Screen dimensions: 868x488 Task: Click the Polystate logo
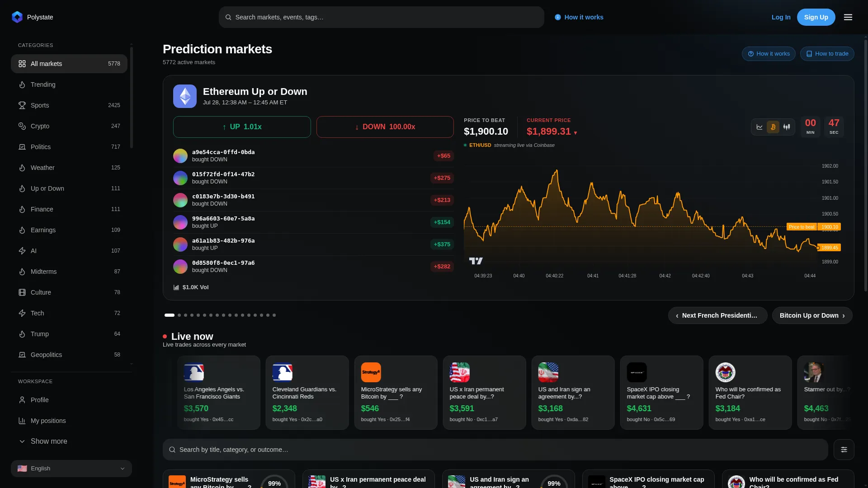[17, 17]
